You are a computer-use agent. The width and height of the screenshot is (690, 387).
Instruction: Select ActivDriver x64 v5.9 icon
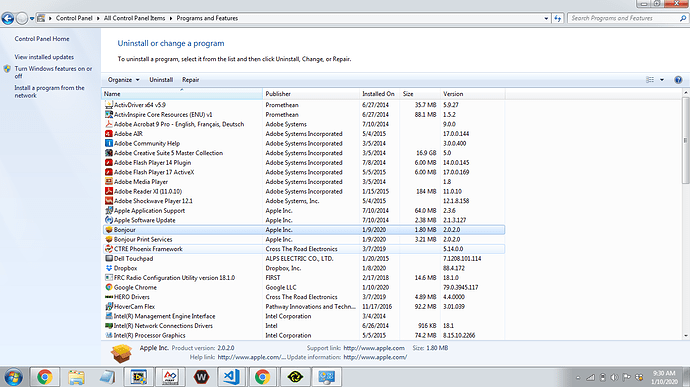point(109,105)
